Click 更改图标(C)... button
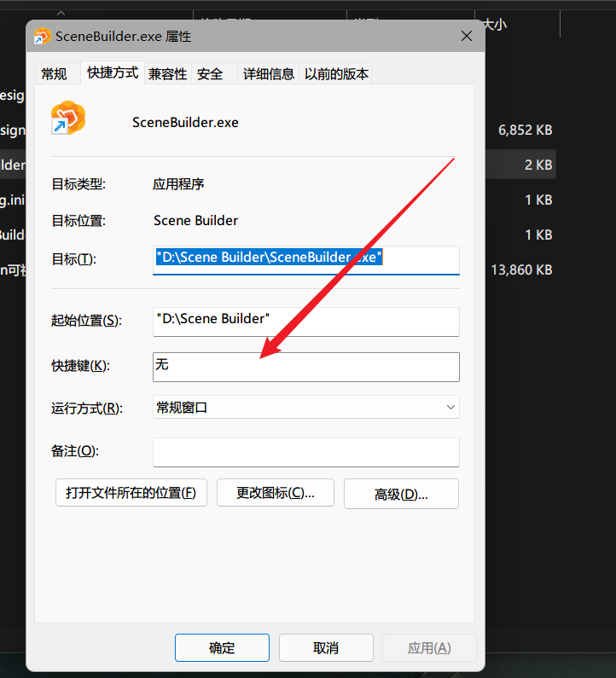Viewport: 616px width, 678px height. click(x=275, y=492)
